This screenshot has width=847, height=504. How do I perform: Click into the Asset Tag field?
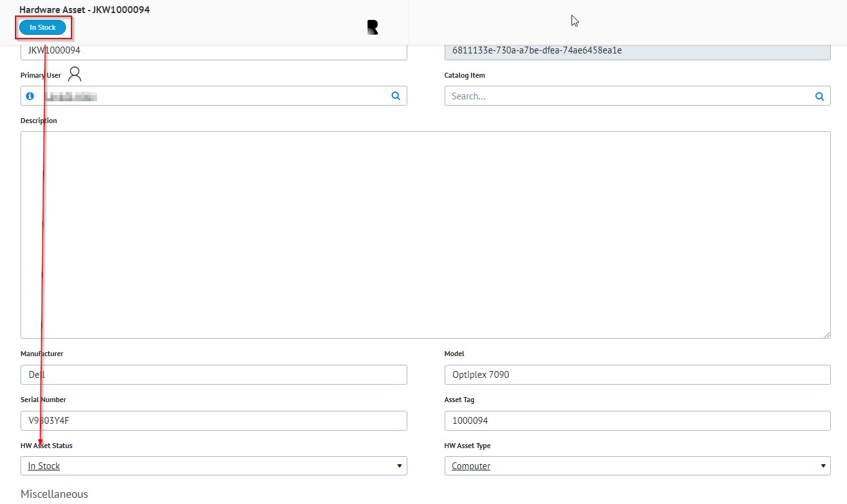pyautogui.click(x=637, y=421)
